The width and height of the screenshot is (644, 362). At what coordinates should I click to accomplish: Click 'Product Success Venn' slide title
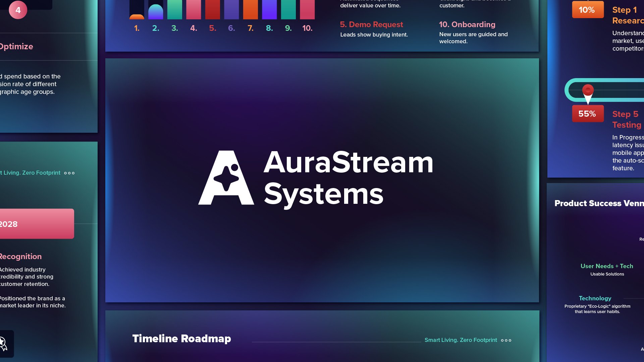click(x=599, y=203)
